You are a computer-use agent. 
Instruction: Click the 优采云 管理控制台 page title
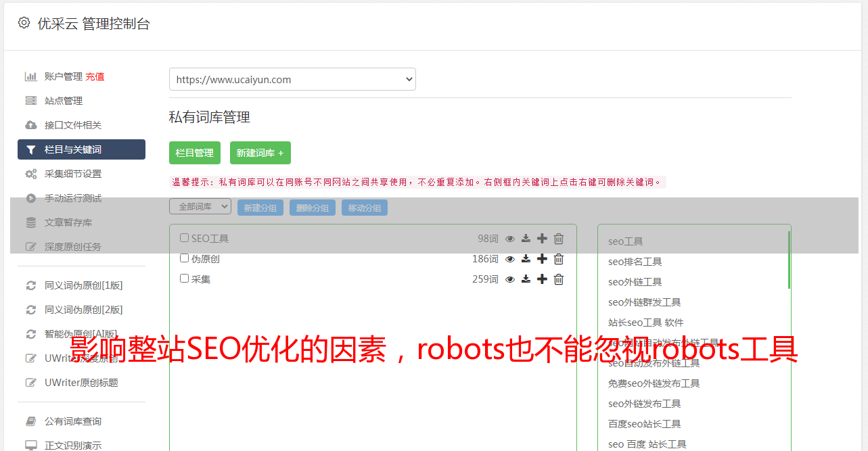coord(93,24)
